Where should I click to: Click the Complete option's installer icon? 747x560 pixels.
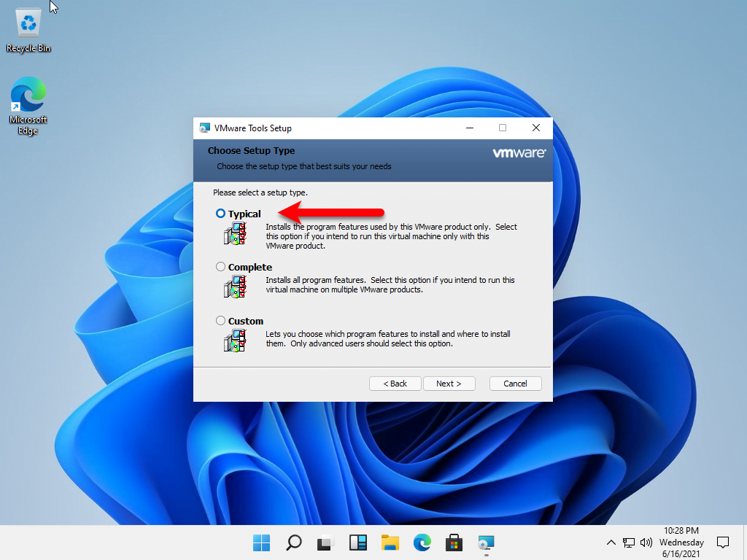pyautogui.click(x=235, y=287)
